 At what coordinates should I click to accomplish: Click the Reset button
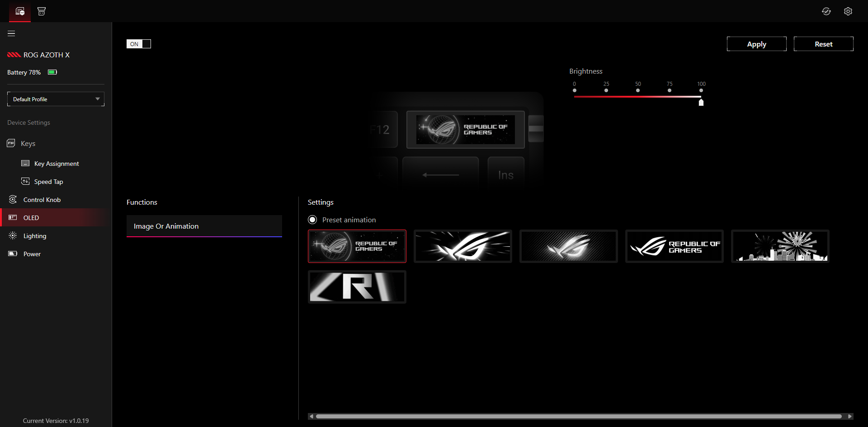[x=824, y=44]
